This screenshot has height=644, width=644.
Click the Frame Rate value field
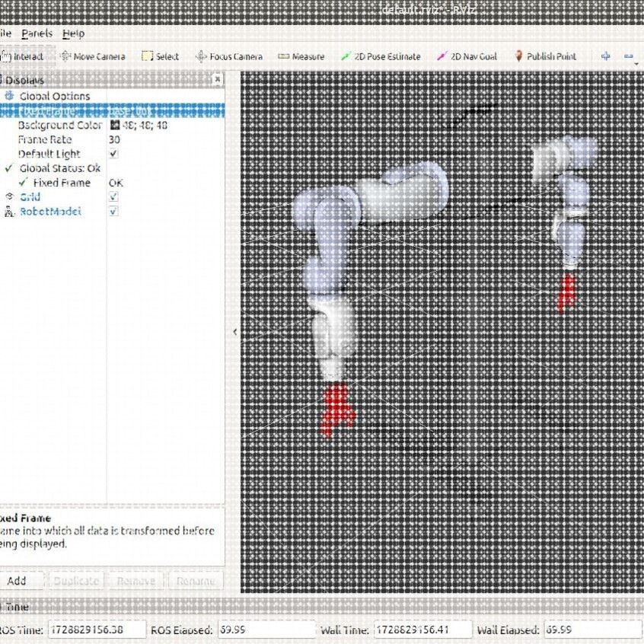click(x=165, y=139)
